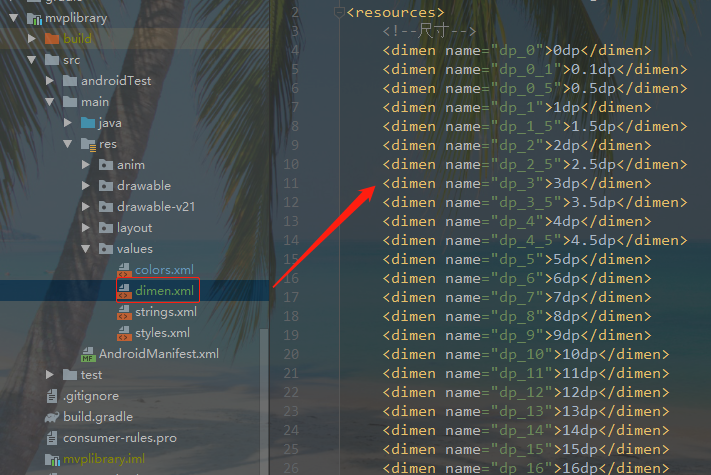Click the dp_3 dimen line

516,184
